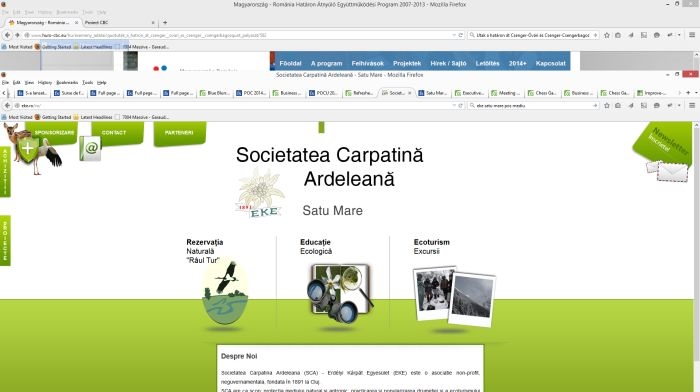The image size is (700, 392).
Task: Click the Back arrow in front Firefox window
Action: point(7,106)
